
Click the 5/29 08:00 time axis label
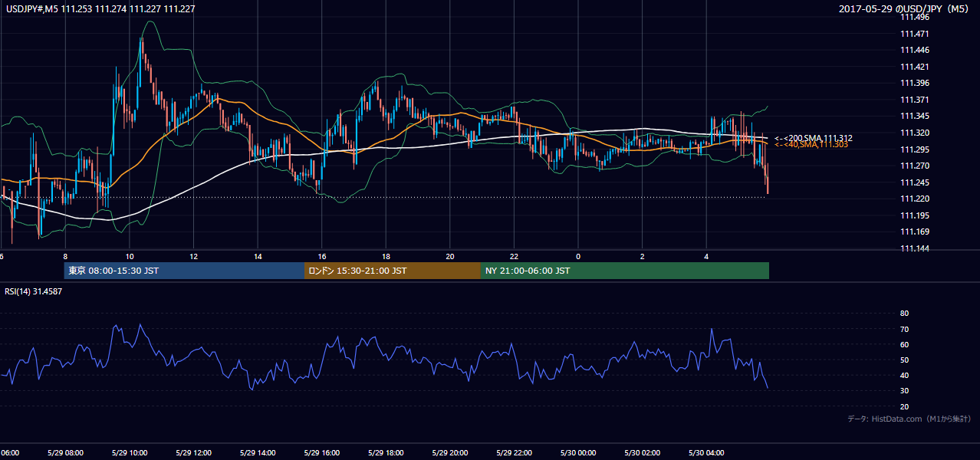pos(65,452)
